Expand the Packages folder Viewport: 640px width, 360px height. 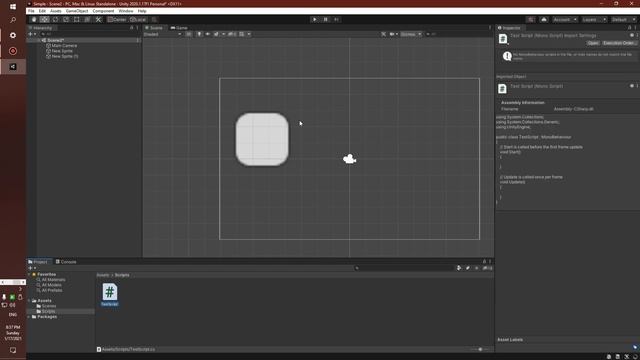click(29, 317)
